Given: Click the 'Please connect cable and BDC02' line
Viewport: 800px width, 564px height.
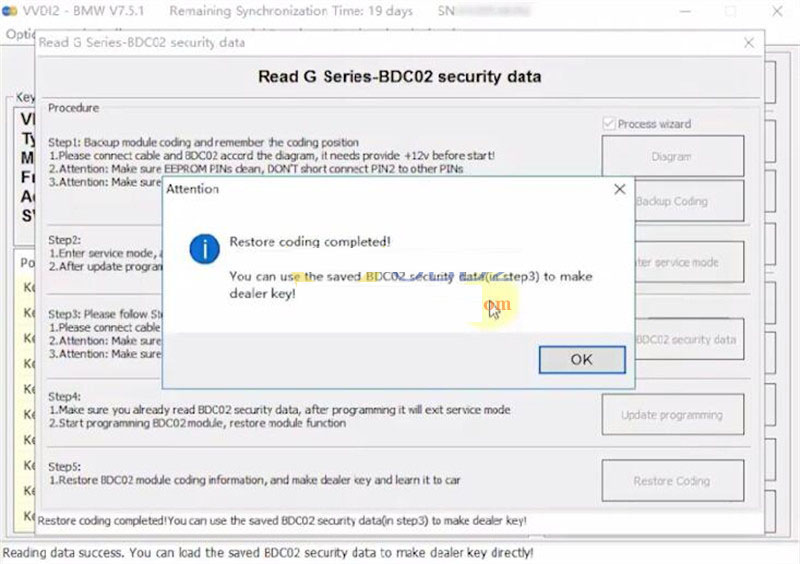Looking at the screenshot, I should click(x=271, y=155).
